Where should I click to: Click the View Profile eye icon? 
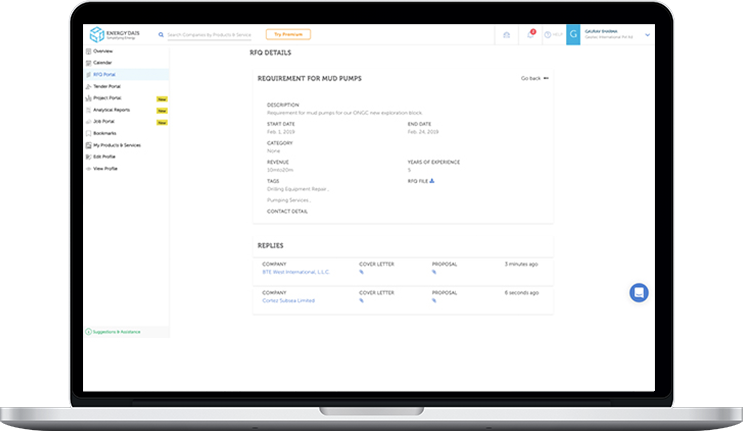pos(88,169)
